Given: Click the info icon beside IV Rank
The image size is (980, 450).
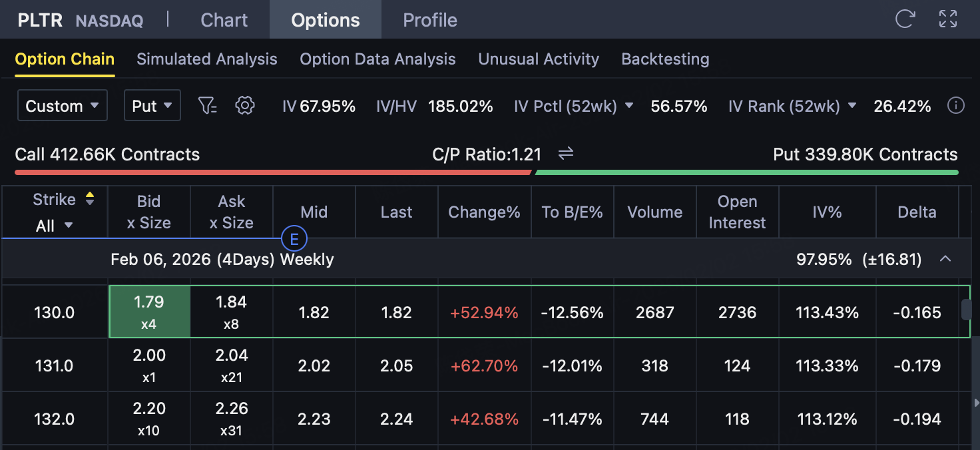Looking at the screenshot, I should pos(955,106).
